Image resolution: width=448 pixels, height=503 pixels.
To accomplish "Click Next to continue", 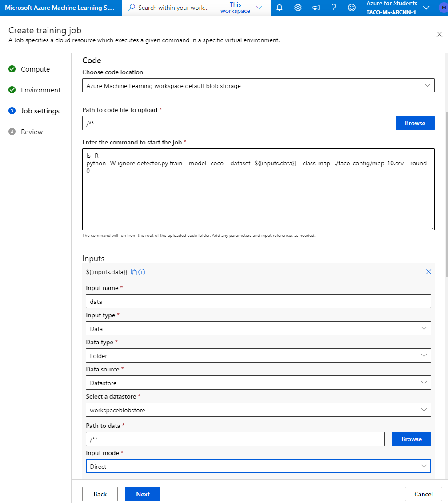I will point(142,494).
